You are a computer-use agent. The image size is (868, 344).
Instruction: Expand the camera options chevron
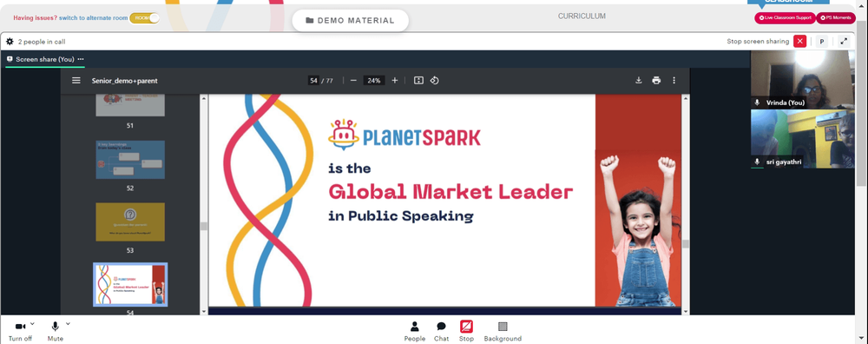(32, 323)
